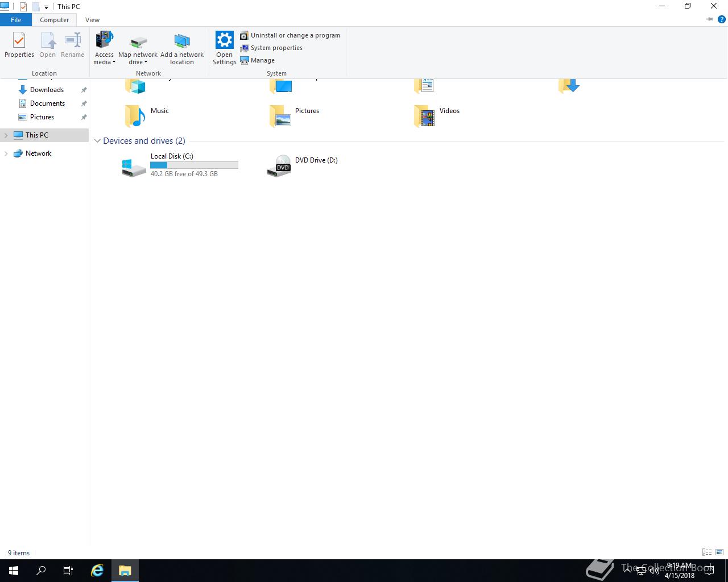Launch Internet Explorer from the taskbar
This screenshot has width=728, height=582.
pyautogui.click(x=97, y=571)
